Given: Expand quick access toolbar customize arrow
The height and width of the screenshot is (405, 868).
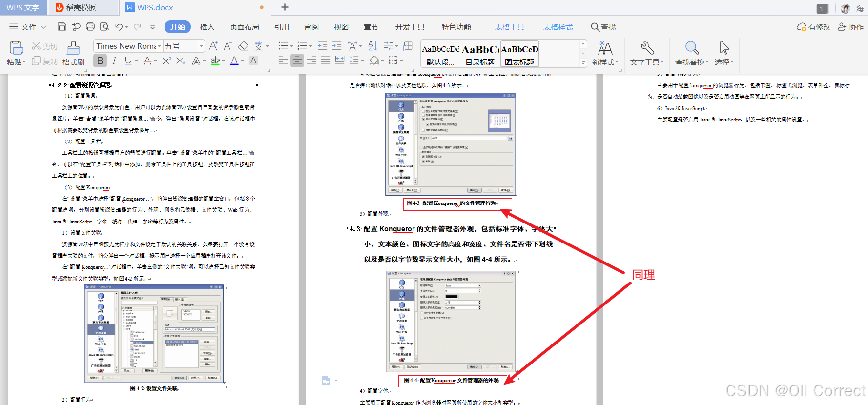Looking at the screenshot, I should 152,27.
